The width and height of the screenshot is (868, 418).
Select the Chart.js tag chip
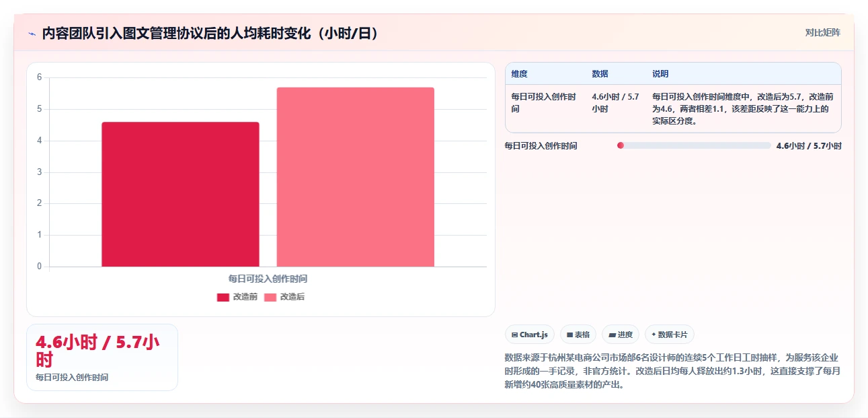click(x=530, y=335)
